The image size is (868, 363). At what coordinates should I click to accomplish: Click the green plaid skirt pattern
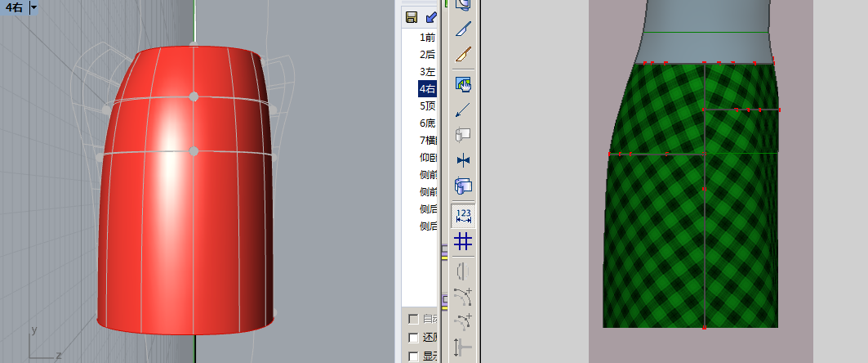692,195
